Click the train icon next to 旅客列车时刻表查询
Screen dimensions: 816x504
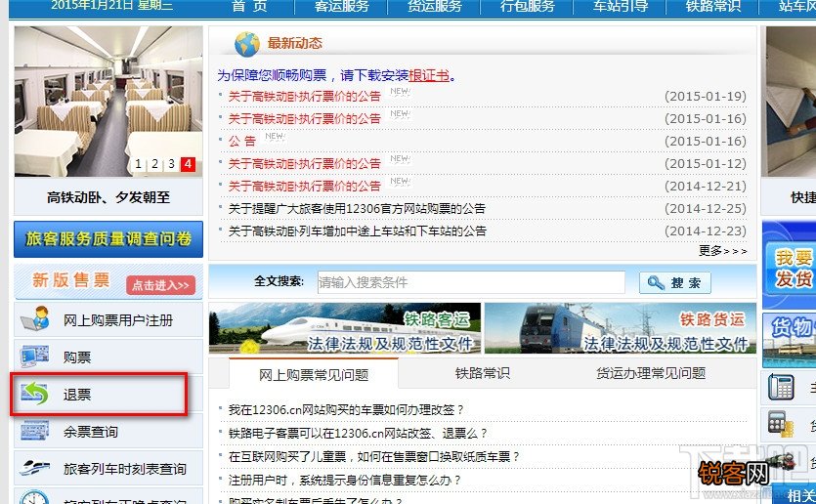pyautogui.click(x=35, y=468)
